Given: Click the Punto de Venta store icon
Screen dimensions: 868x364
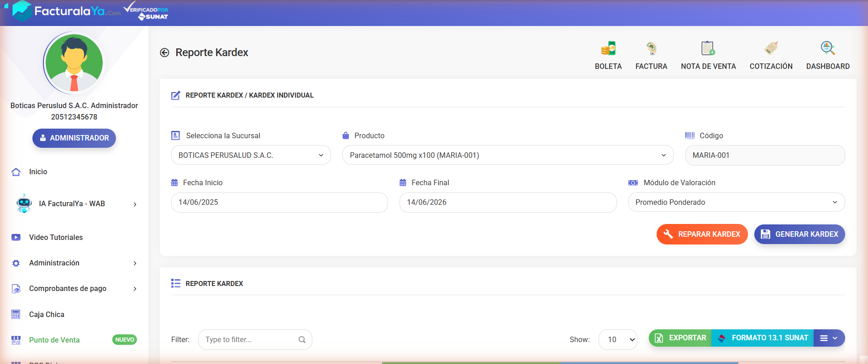Looking at the screenshot, I should (16, 340).
